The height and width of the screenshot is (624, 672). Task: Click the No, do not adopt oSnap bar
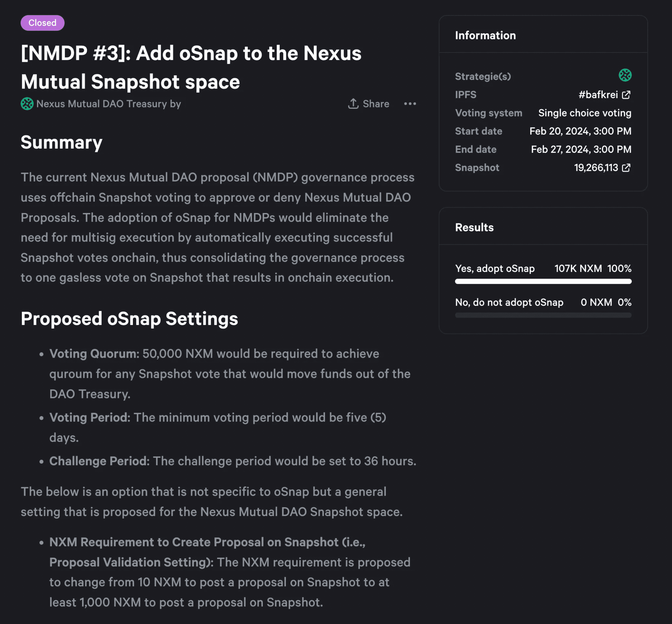coord(543,315)
